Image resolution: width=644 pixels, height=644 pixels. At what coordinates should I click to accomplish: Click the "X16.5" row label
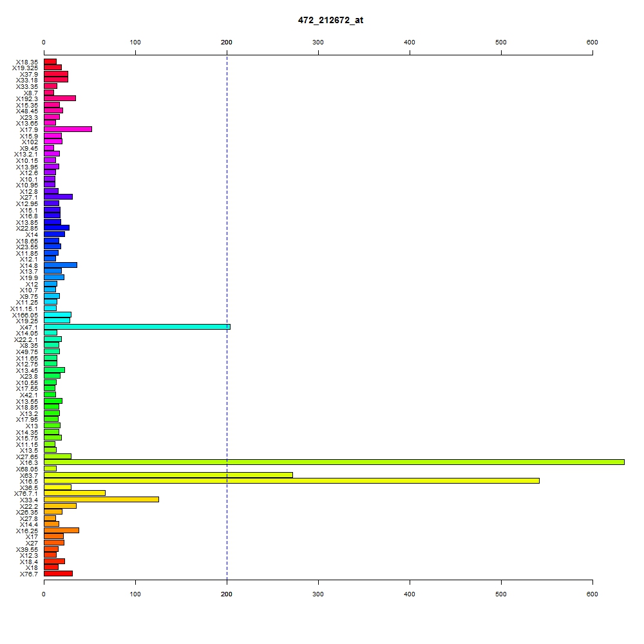(29, 481)
